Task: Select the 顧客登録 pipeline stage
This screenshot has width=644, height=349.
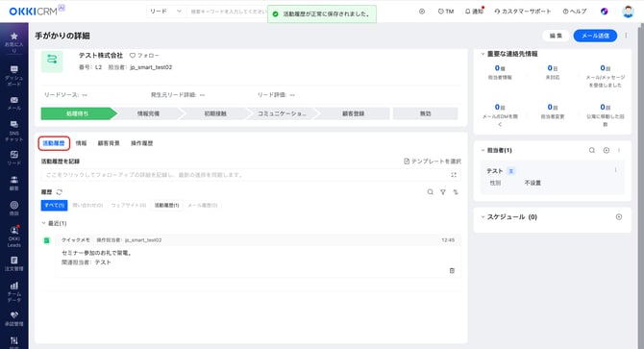Action: (x=353, y=113)
